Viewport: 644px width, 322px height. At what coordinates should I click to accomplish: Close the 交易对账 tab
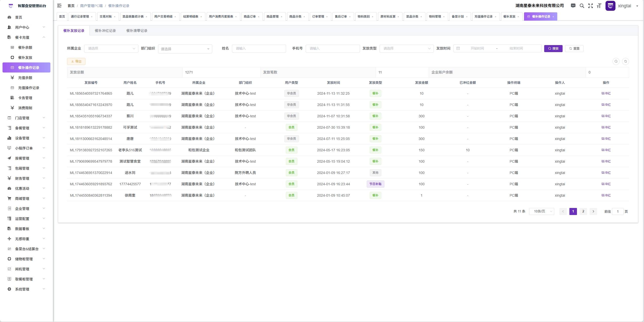(115, 17)
